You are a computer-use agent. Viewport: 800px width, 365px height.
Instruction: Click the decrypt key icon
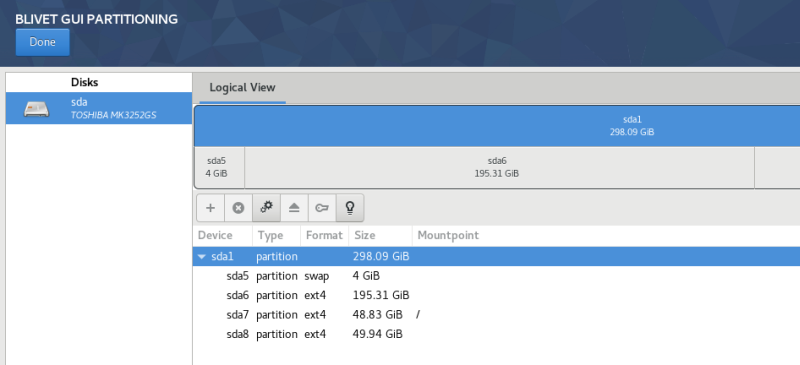coord(322,208)
